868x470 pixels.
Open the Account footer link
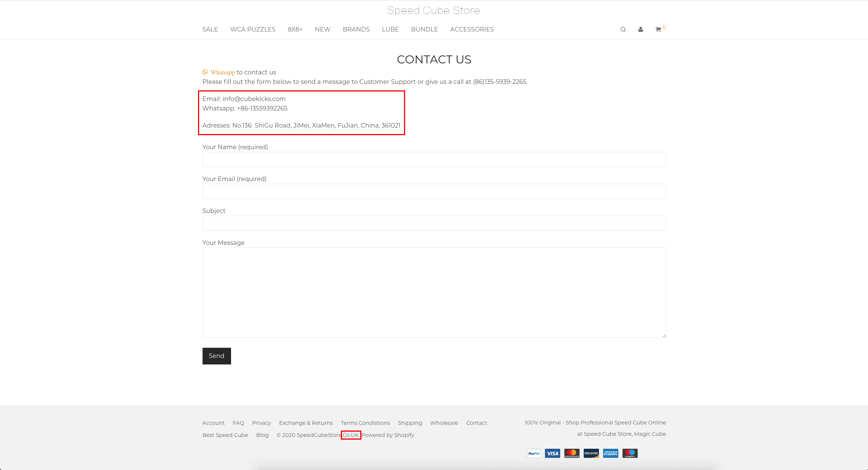click(214, 423)
